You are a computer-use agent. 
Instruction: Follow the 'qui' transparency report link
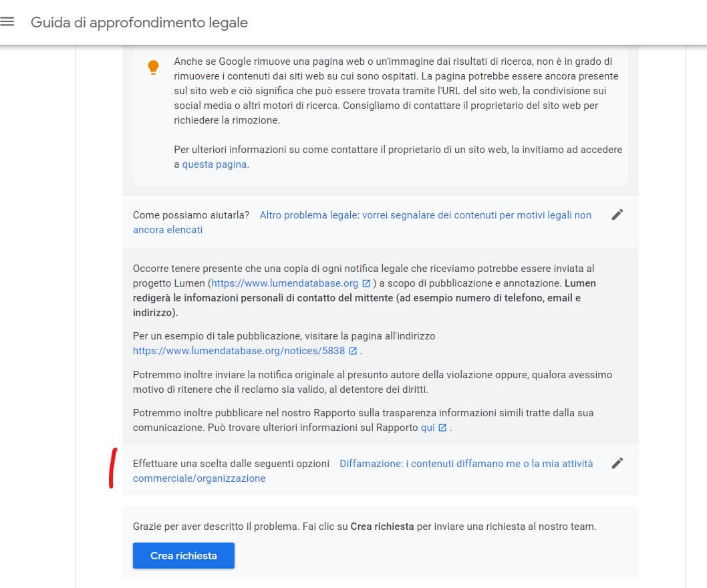pyautogui.click(x=428, y=428)
